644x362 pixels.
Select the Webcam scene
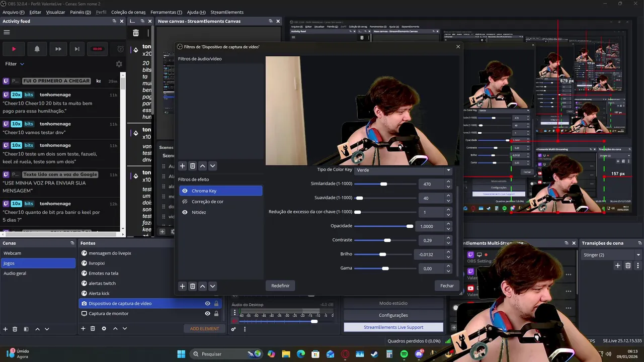[x=38, y=253]
